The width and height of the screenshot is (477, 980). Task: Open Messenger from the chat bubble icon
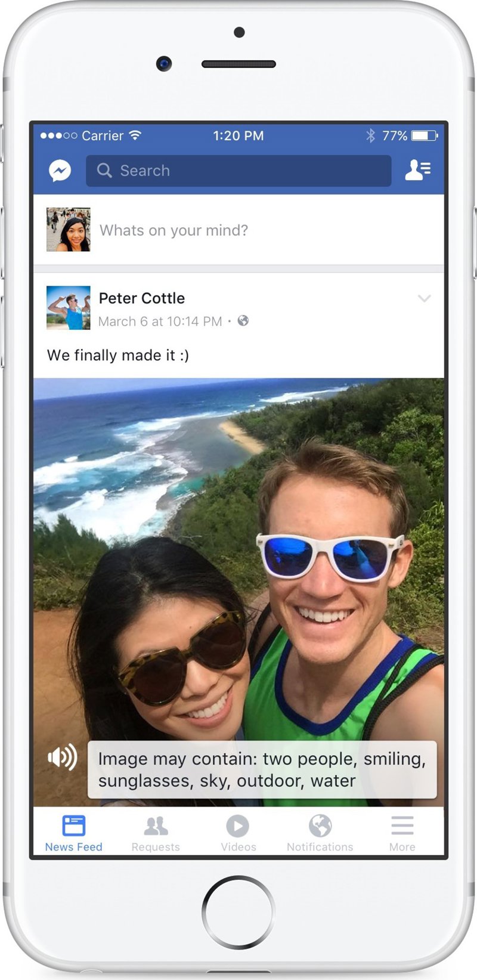(x=60, y=171)
